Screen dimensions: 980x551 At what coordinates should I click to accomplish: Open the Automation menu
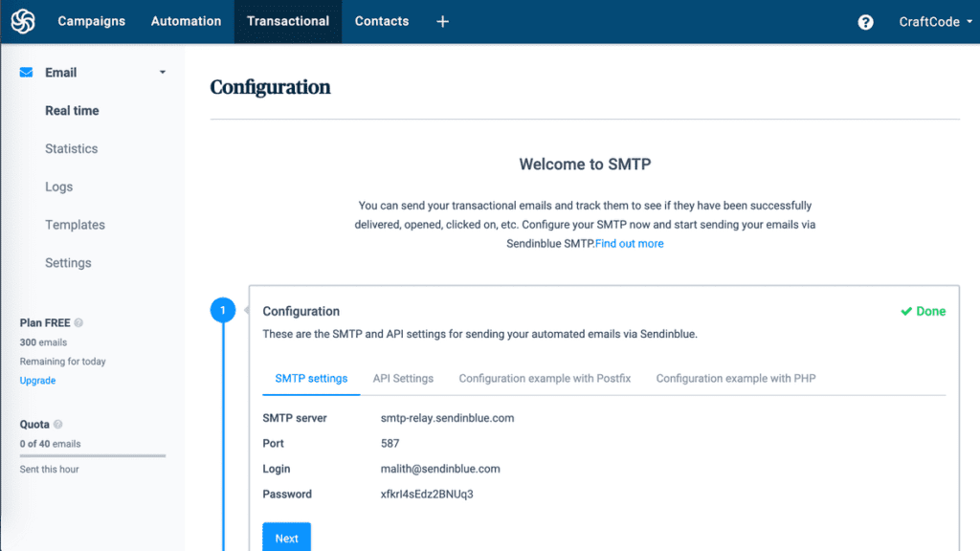pyautogui.click(x=187, y=21)
